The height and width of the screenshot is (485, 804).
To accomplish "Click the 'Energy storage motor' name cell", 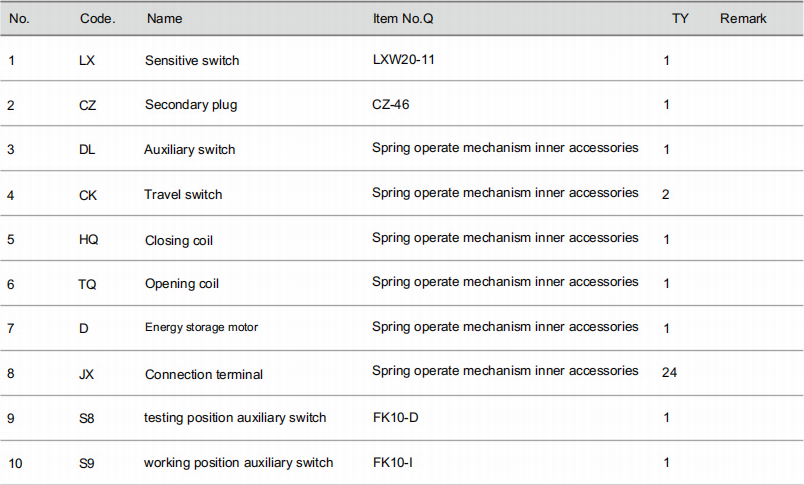I will pos(201,327).
